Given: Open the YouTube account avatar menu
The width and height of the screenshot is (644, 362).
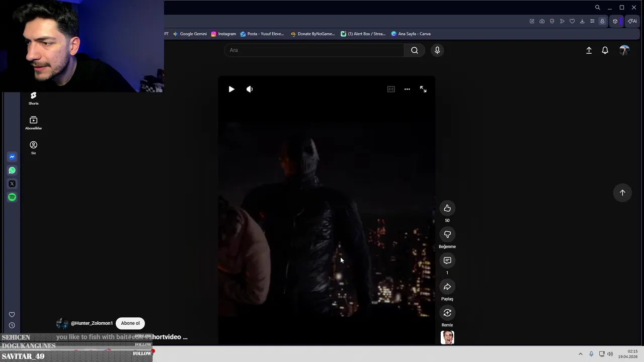Looking at the screenshot, I should [x=624, y=50].
